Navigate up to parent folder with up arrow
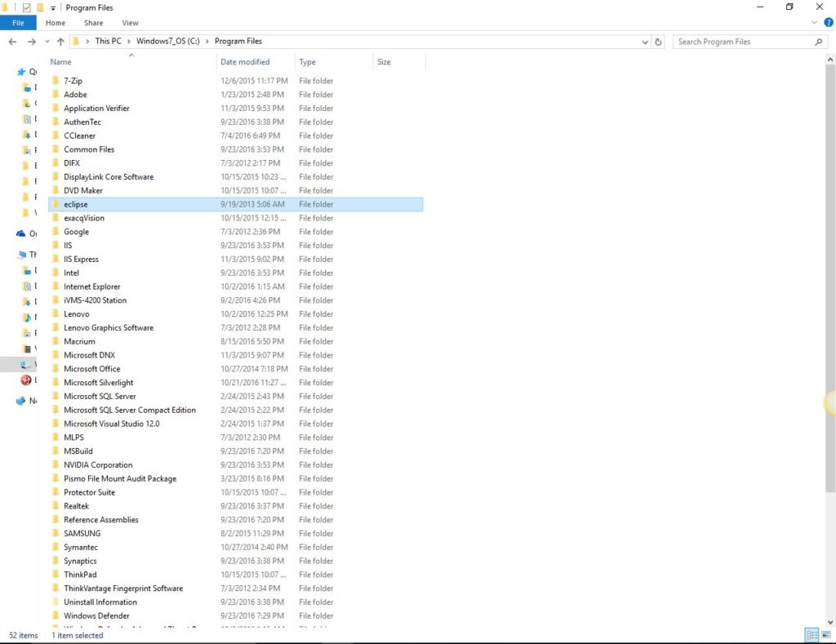The image size is (836, 644). (x=62, y=41)
